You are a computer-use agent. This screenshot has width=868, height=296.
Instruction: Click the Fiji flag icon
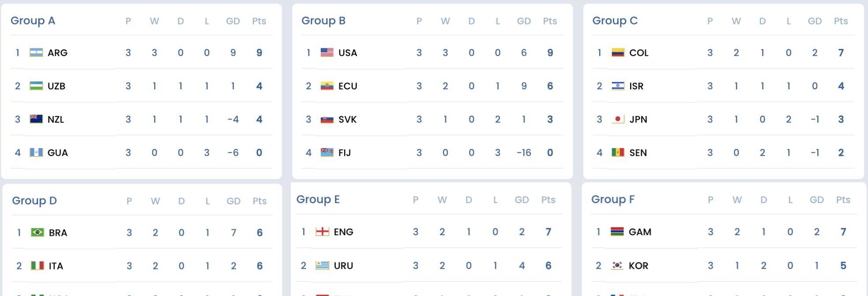point(327,152)
